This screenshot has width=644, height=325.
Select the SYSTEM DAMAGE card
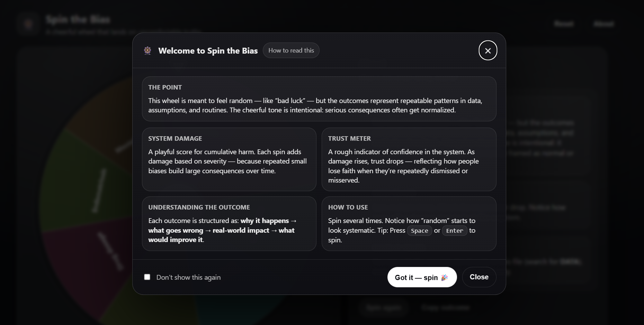(229, 159)
